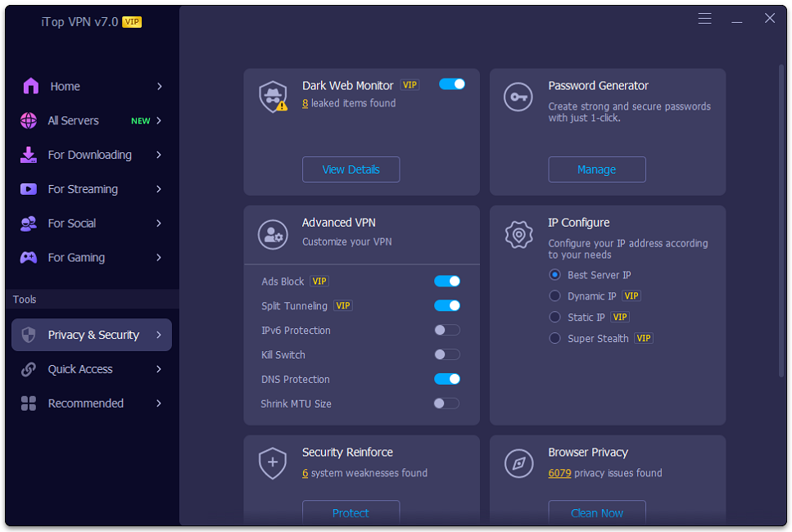The width and height of the screenshot is (792, 532).
Task: Disable the Ads Block switch
Action: 447,282
